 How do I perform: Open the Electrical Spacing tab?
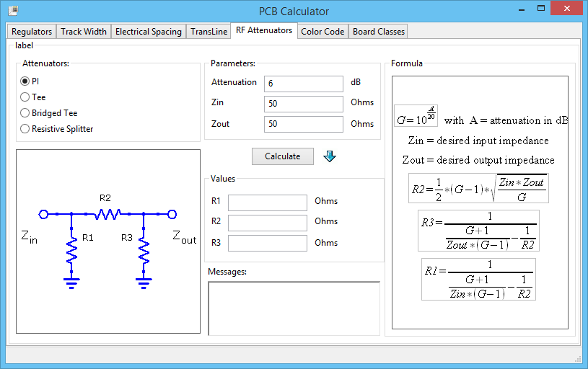point(148,32)
